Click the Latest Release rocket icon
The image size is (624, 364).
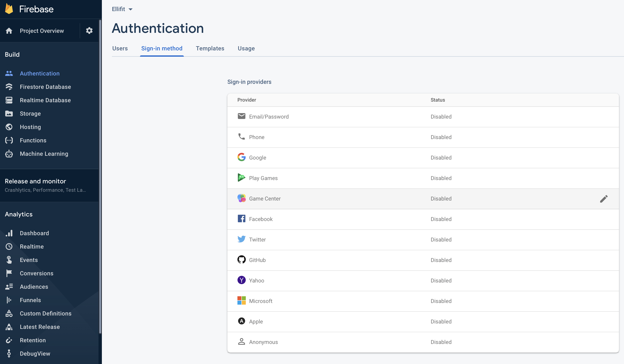click(9, 327)
